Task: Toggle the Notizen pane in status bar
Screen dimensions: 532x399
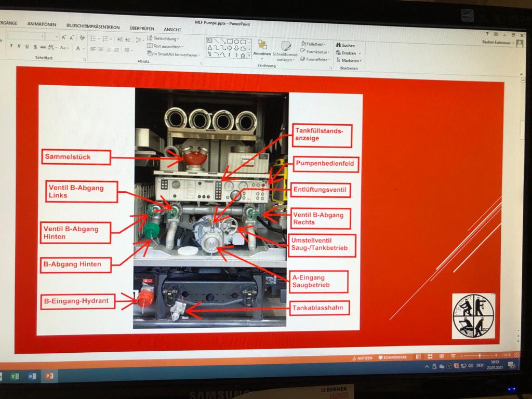Action: (x=362, y=357)
